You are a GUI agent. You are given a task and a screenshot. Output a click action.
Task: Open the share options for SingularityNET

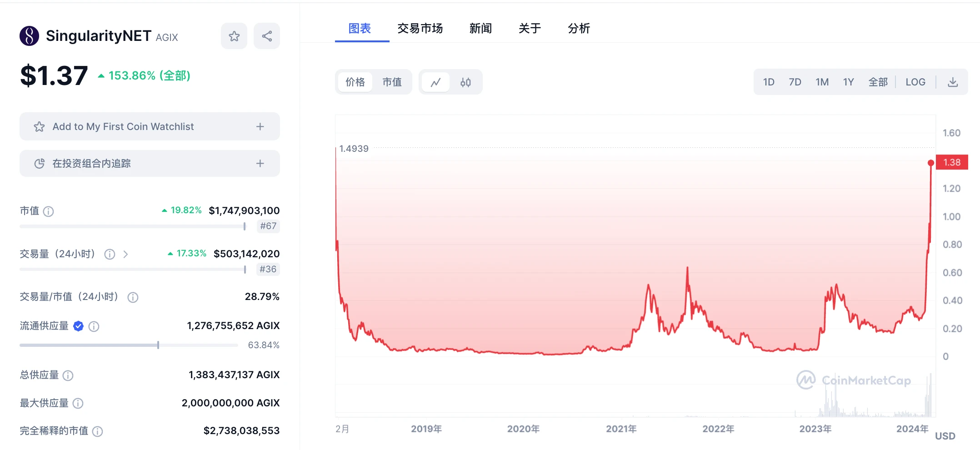pyautogui.click(x=267, y=35)
